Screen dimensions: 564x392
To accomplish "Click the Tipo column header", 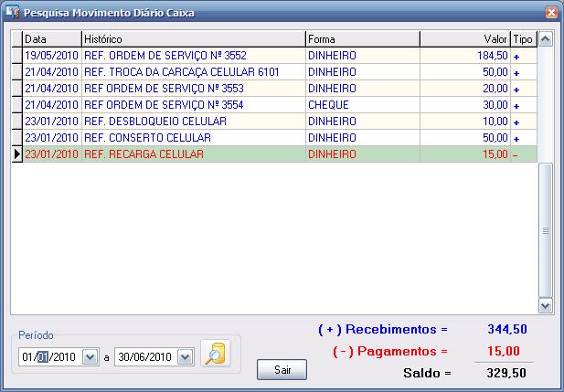I will tap(523, 39).
